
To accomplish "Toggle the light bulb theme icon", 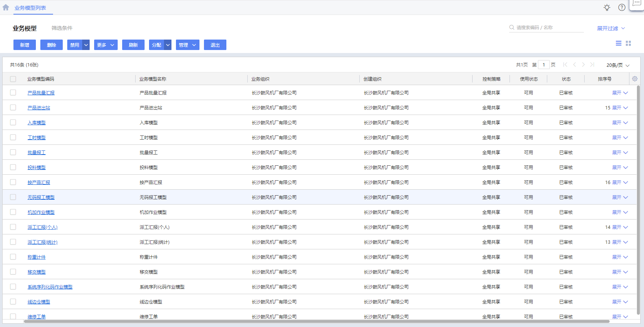I will pos(607,7).
